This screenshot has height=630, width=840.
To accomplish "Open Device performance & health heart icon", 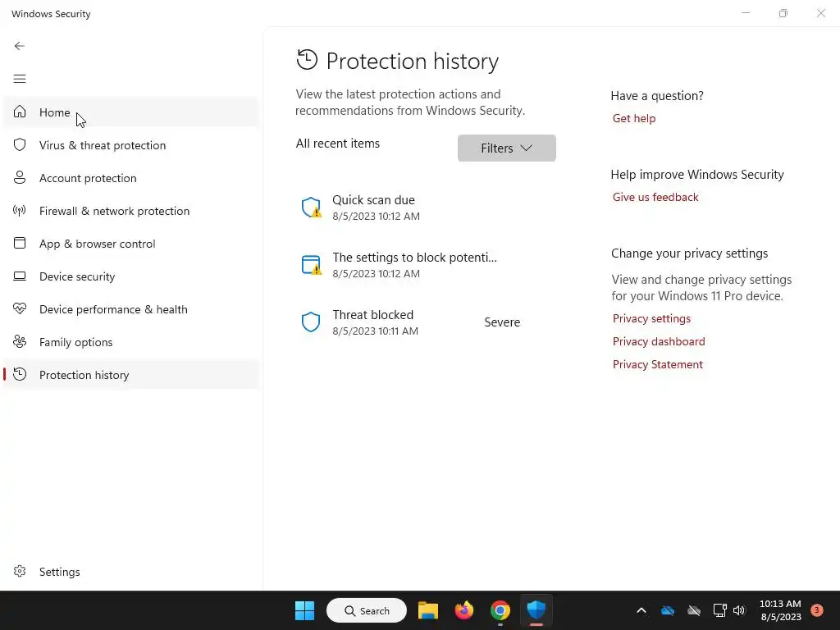I will coord(20,309).
